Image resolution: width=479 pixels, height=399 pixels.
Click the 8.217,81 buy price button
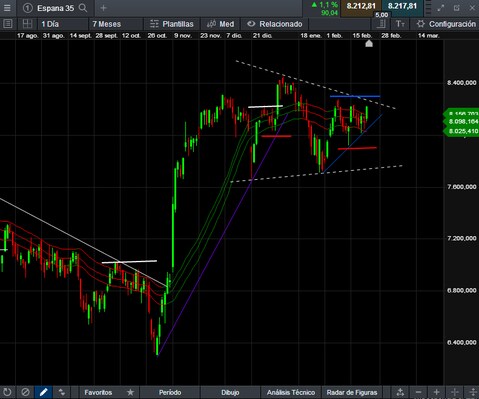[x=402, y=7]
